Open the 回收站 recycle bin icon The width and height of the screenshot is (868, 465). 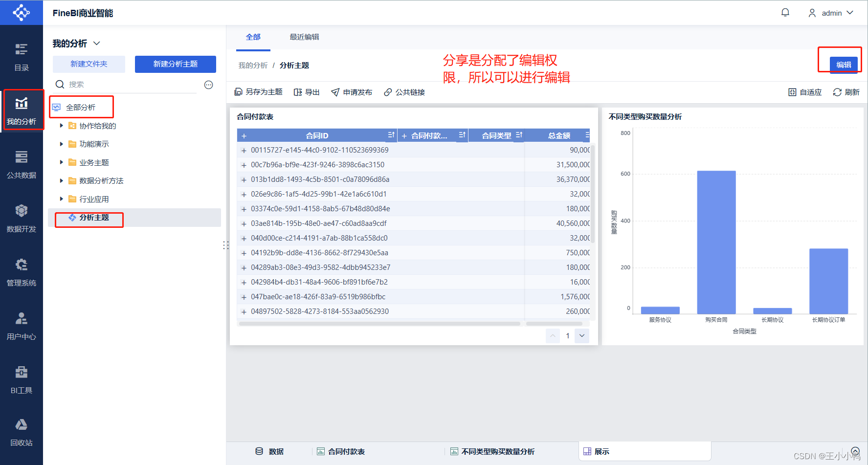pos(21,424)
